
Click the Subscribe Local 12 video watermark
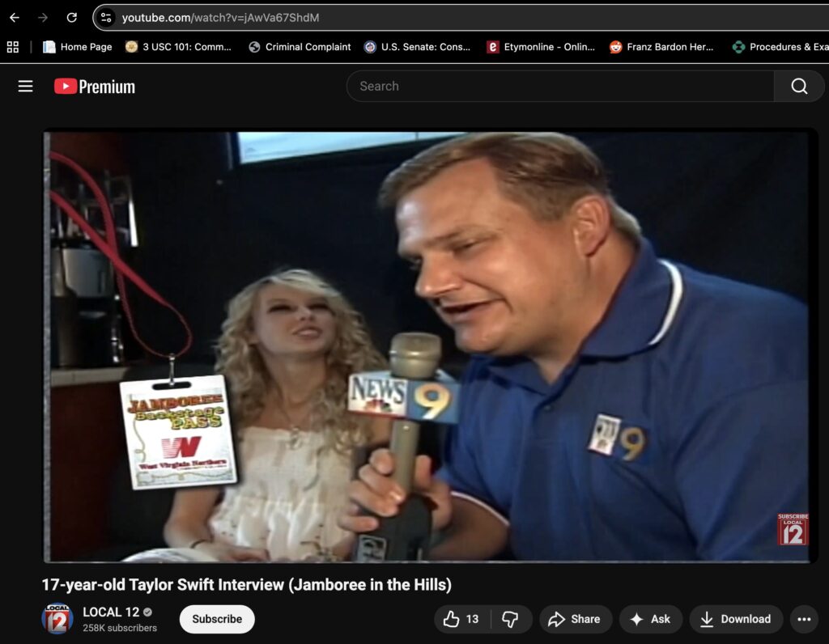tap(793, 529)
